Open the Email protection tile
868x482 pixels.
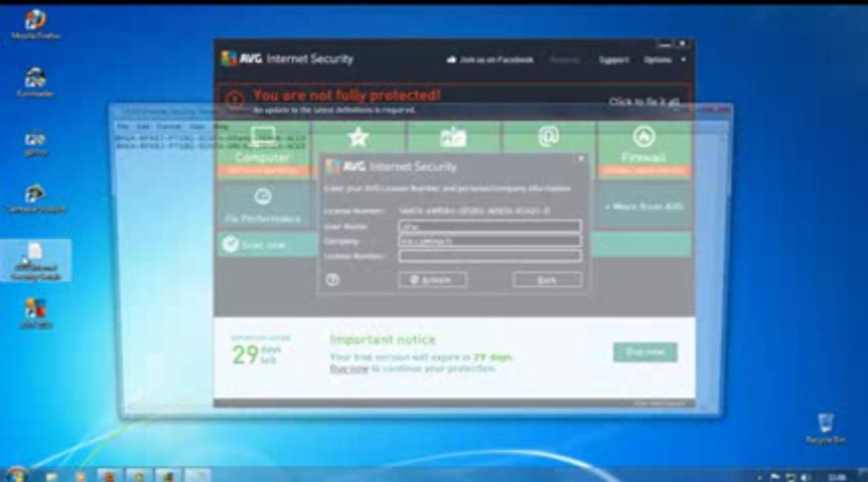tap(548, 137)
